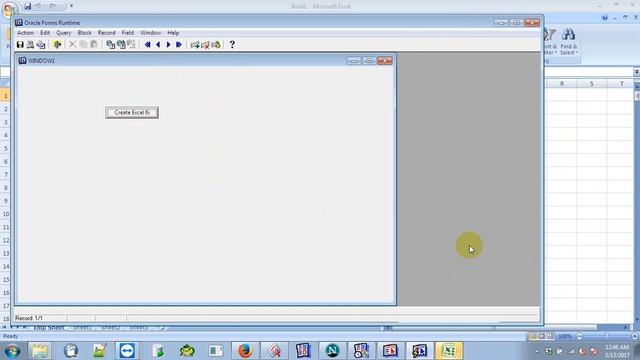Click the Windows Start button

point(12,351)
